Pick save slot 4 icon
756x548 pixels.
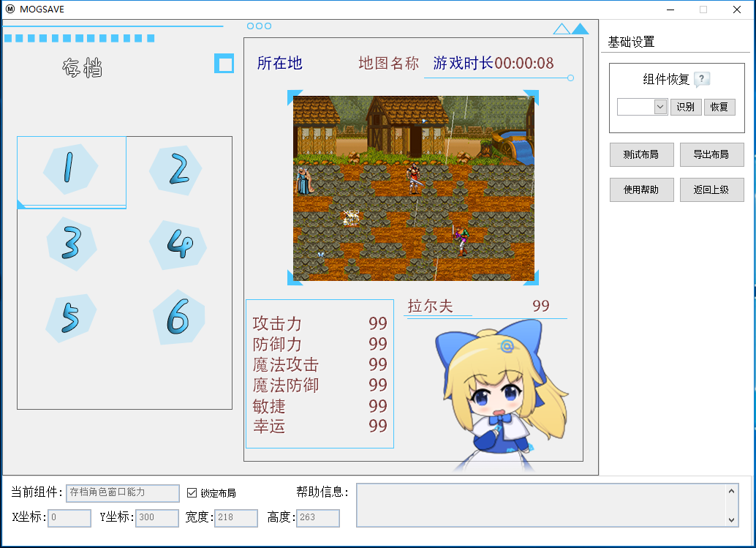[178, 244]
